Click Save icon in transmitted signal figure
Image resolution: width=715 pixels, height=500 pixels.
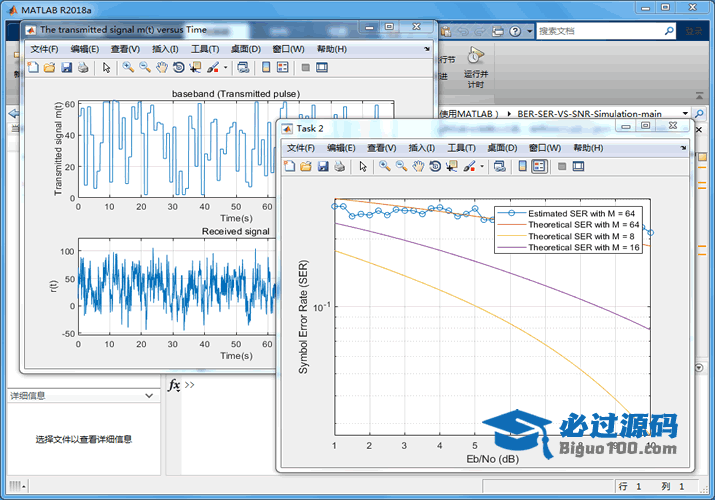pyautogui.click(x=66, y=67)
